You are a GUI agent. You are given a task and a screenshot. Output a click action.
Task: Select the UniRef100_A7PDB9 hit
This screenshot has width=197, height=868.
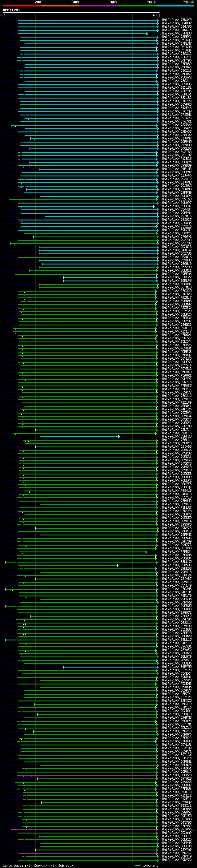[177, 64]
